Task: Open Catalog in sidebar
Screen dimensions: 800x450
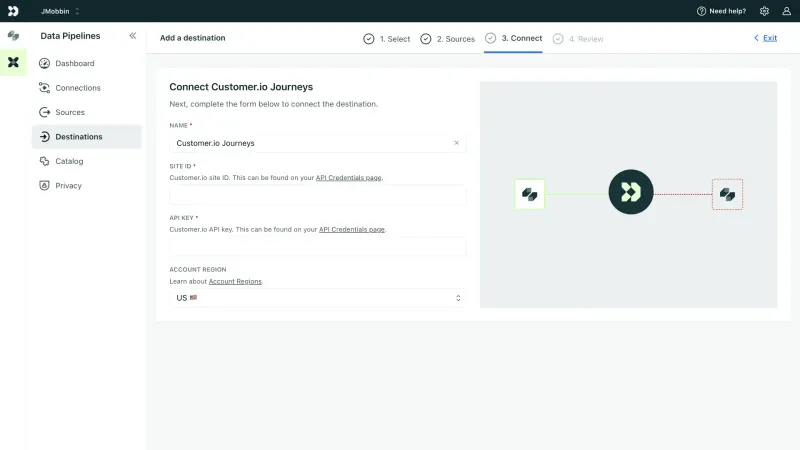Action: pyautogui.click(x=87, y=161)
